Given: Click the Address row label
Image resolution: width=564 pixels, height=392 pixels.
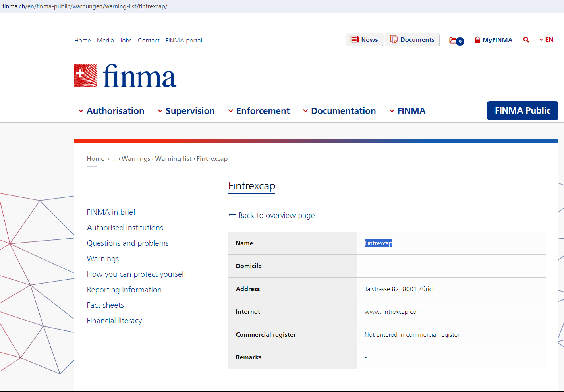Looking at the screenshot, I should click(x=248, y=289).
